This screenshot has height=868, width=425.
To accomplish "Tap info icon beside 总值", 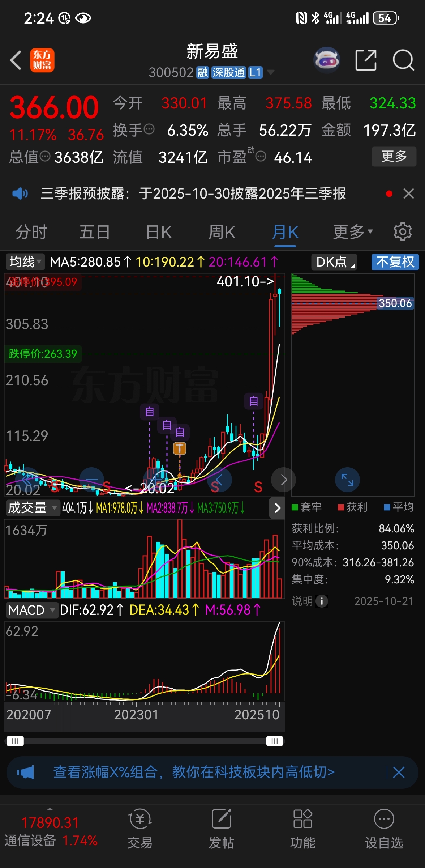I will pos(45,157).
